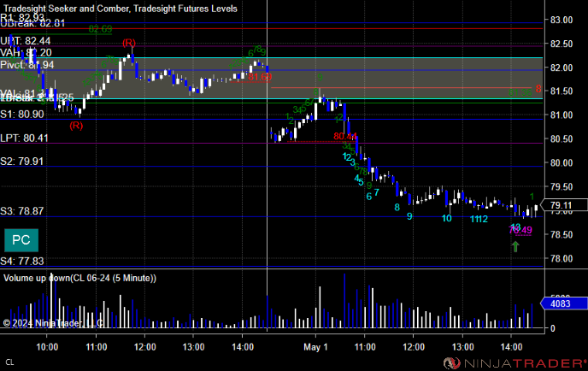Screen dimensions: 588x371
Task: Click the green up arrow signal marker
Action: click(x=515, y=246)
